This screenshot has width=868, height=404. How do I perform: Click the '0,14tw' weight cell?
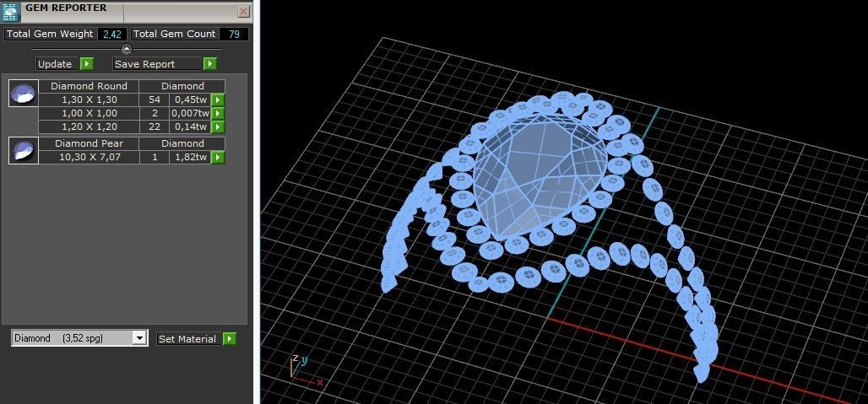pos(191,127)
